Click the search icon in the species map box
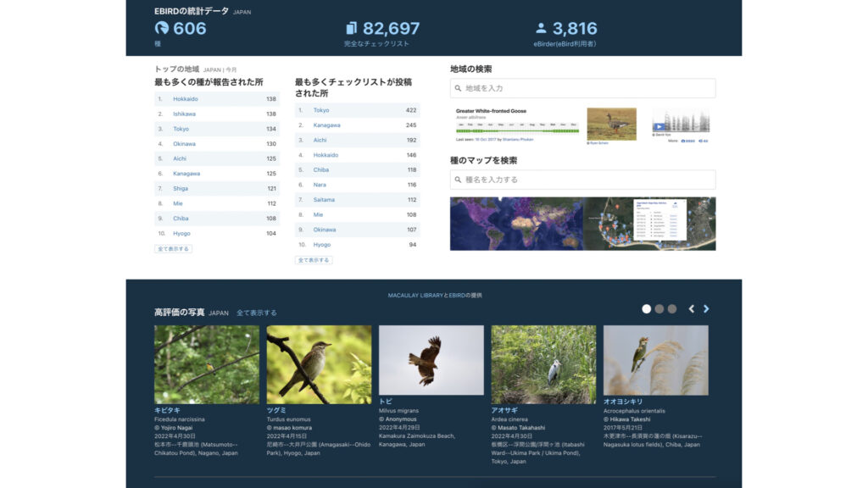Screen dimensions: 868x488 (458, 180)
